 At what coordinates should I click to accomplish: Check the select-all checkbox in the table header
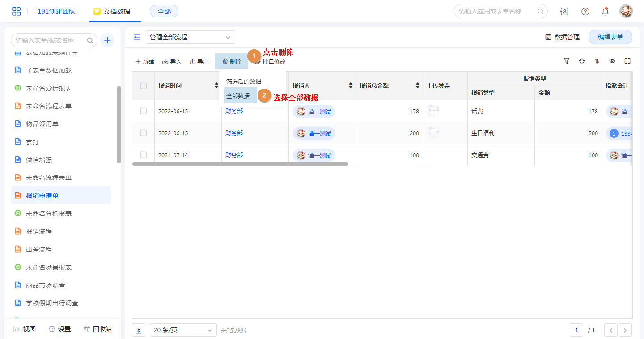click(x=143, y=86)
